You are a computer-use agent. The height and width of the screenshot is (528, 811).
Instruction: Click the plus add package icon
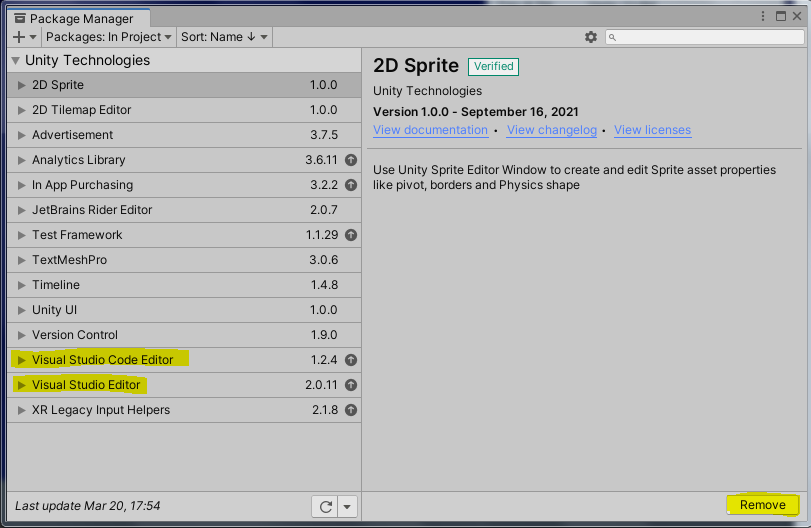19,37
